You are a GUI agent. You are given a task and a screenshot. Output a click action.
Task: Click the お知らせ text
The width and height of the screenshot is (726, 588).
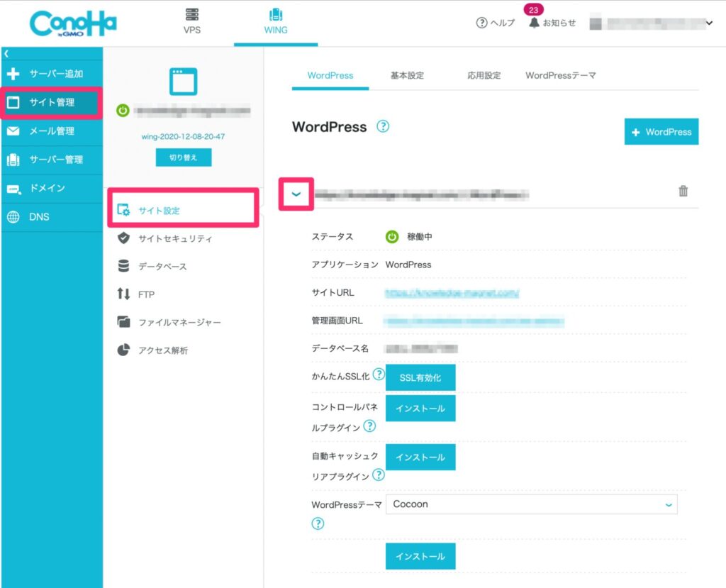[x=559, y=23]
